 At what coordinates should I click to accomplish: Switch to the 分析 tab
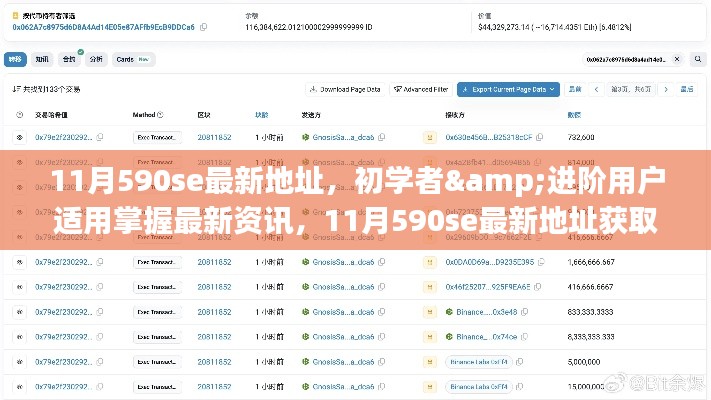(x=96, y=59)
